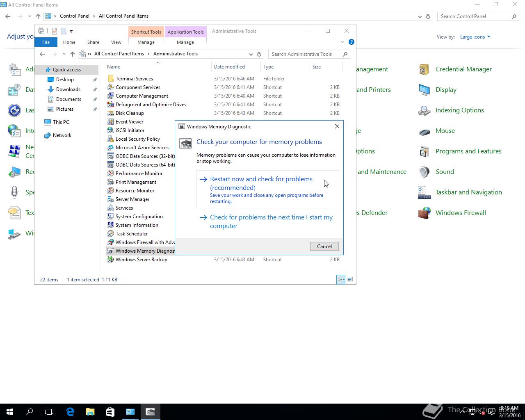This screenshot has height=420, width=525.
Task: Launch Microsoft Edge from taskbar
Action: pos(70,412)
